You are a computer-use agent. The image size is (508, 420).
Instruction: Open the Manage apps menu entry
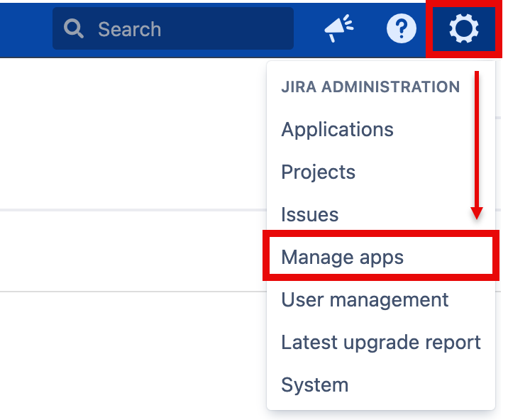[342, 257]
